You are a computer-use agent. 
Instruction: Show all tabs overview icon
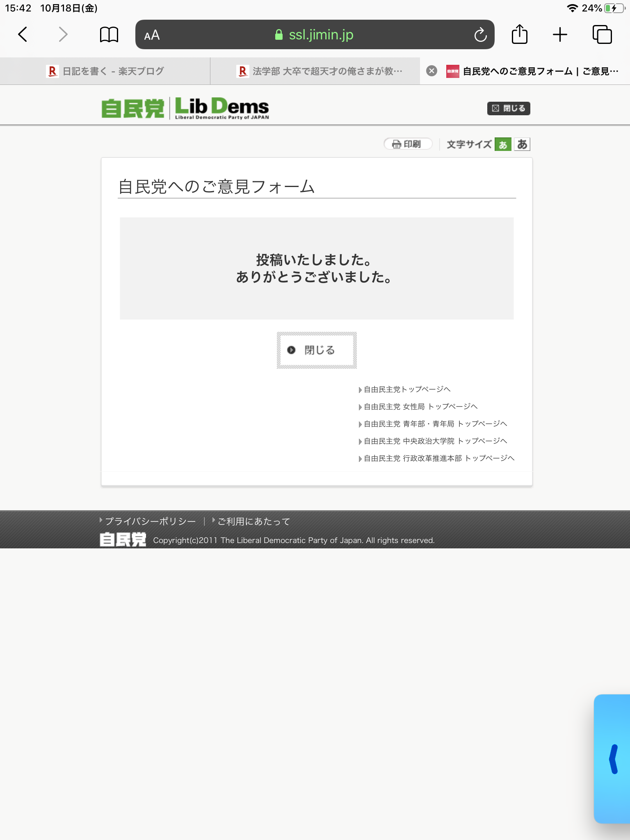602,34
